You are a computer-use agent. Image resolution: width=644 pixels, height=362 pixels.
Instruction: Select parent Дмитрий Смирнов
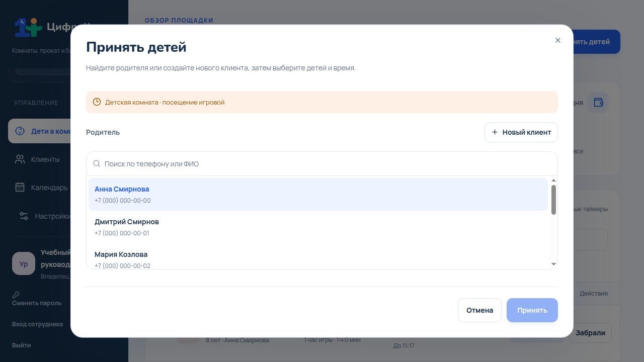click(x=318, y=227)
